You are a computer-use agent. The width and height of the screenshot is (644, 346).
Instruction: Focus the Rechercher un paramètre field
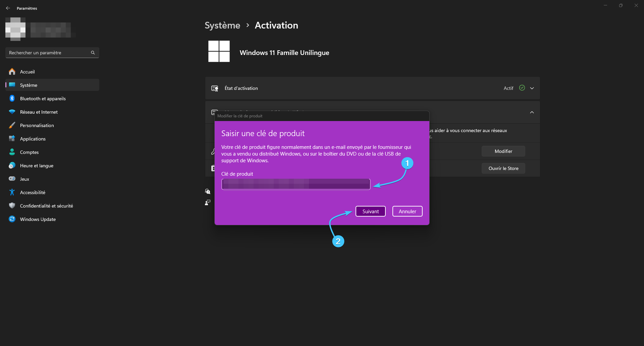coord(52,53)
